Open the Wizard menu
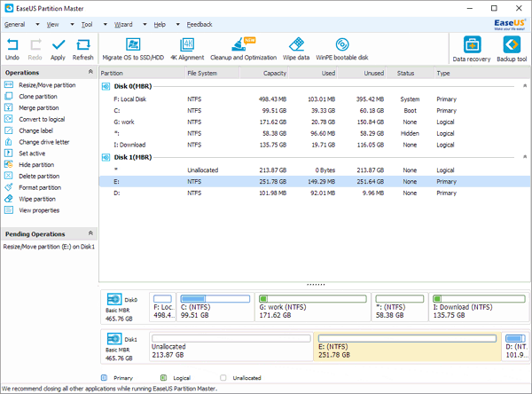 [x=123, y=25]
